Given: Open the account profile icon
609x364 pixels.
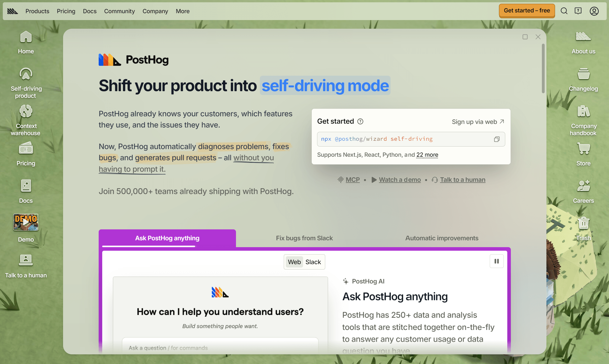Looking at the screenshot, I should click(594, 11).
